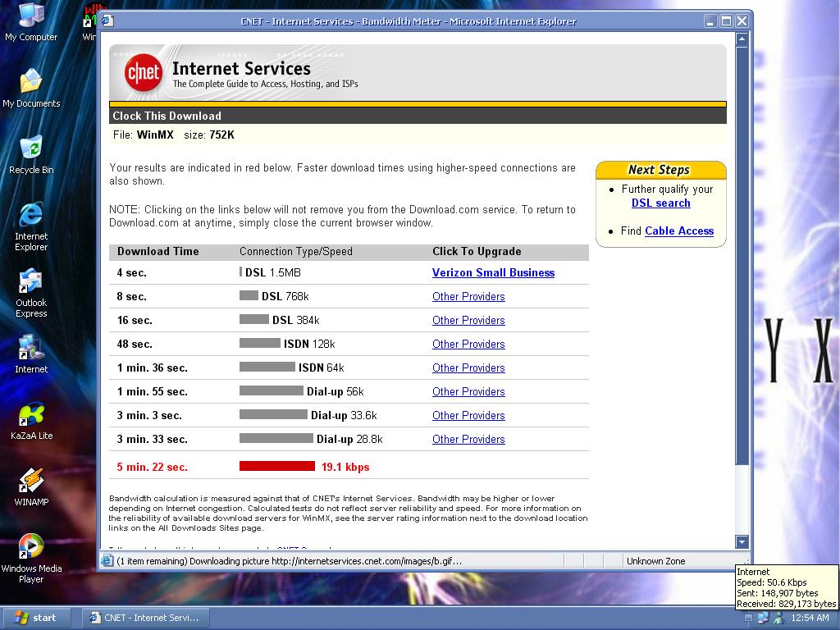Open the My Documents folder icon
This screenshot has width=840, height=630.
coord(31,82)
